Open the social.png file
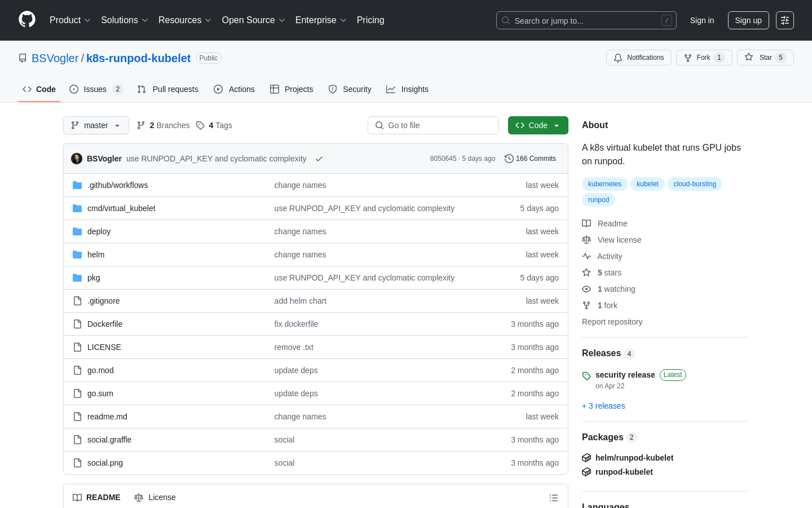 105,463
